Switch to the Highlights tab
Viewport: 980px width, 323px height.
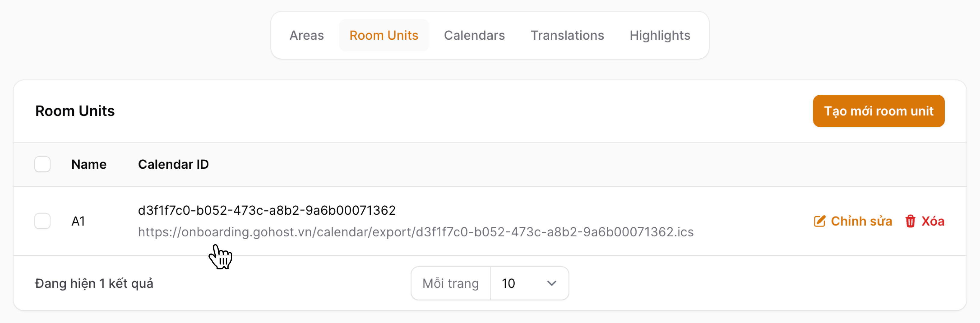(659, 35)
